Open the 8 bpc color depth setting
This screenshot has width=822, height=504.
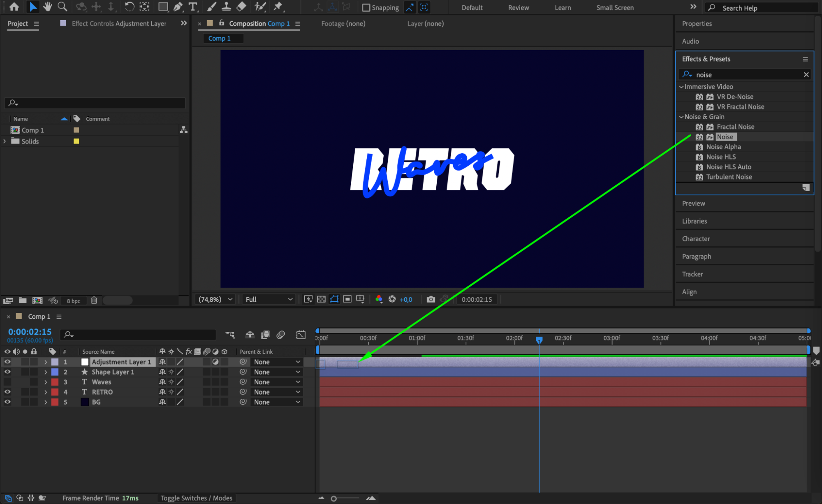pyautogui.click(x=73, y=301)
